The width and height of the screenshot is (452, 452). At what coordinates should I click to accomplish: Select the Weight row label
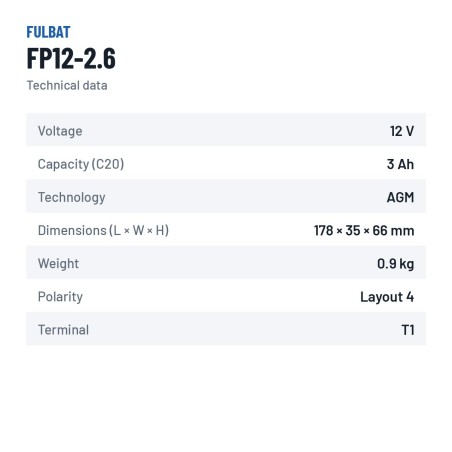(x=58, y=264)
